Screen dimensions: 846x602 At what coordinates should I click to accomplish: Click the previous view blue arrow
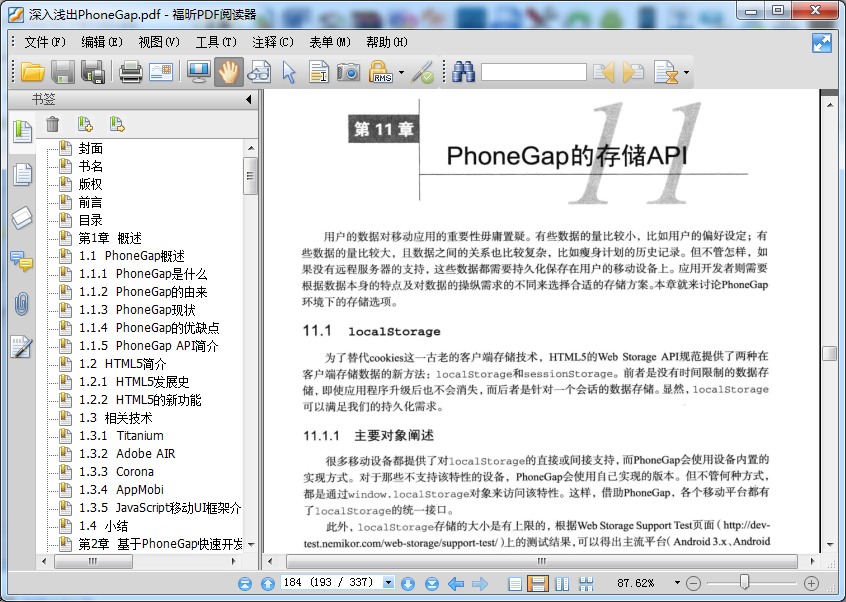tap(456, 583)
